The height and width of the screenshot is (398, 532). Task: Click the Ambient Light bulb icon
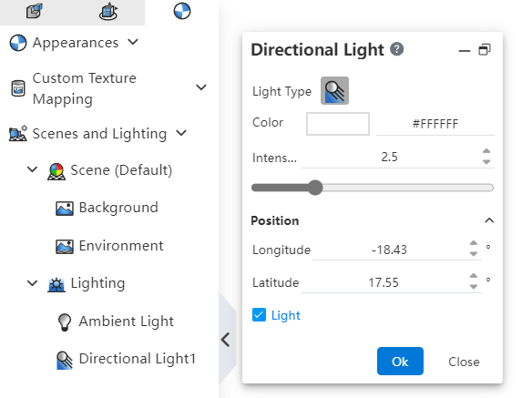pyautogui.click(x=65, y=321)
